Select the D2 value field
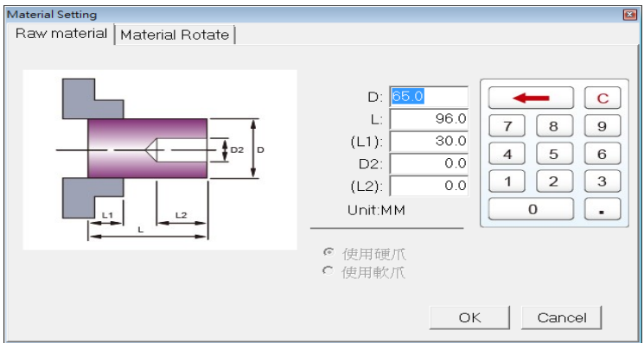 pos(429,163)
